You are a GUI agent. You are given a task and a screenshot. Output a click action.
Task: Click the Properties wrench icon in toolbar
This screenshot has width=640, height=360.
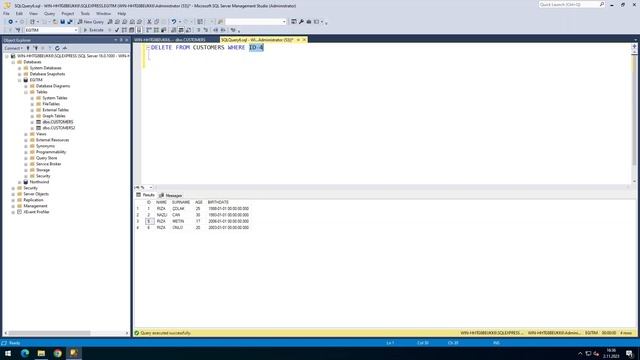pyautogui.click(x=301, y=22)
